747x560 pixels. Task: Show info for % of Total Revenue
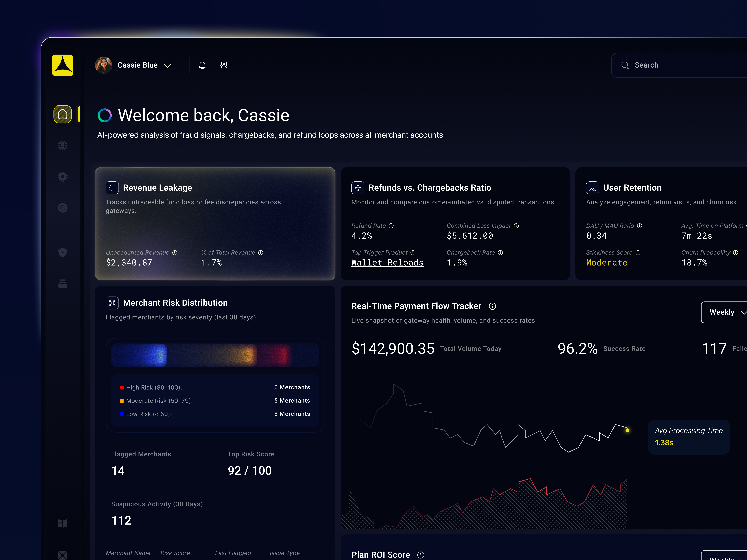(261, 252)
